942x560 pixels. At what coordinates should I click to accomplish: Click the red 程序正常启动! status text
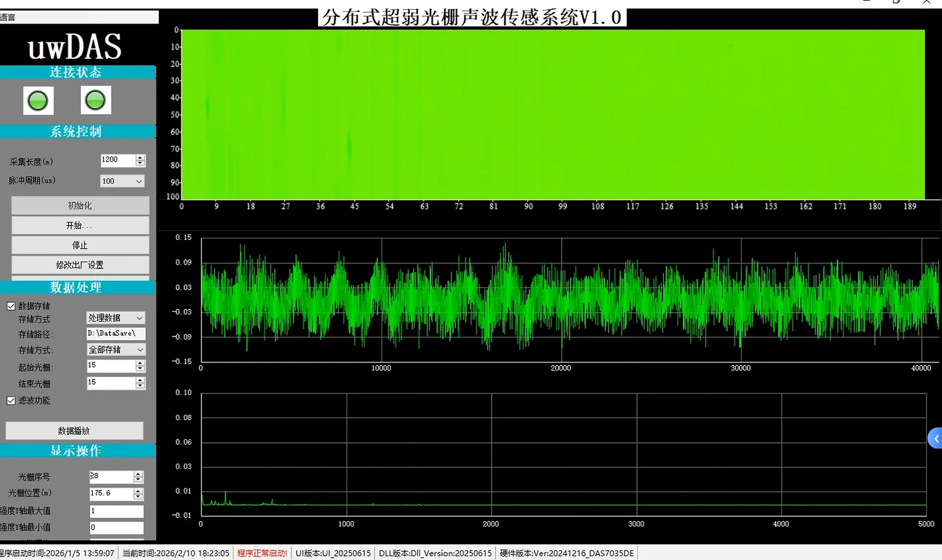262,553
